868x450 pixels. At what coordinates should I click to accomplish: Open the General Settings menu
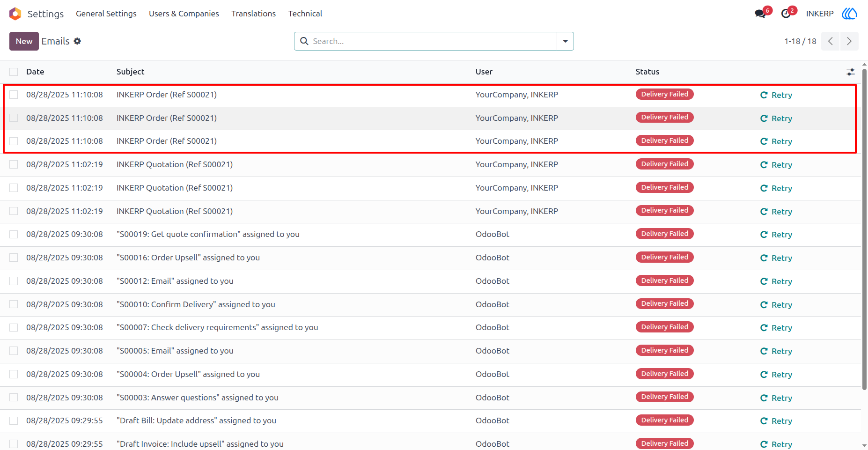pos(106,14)
